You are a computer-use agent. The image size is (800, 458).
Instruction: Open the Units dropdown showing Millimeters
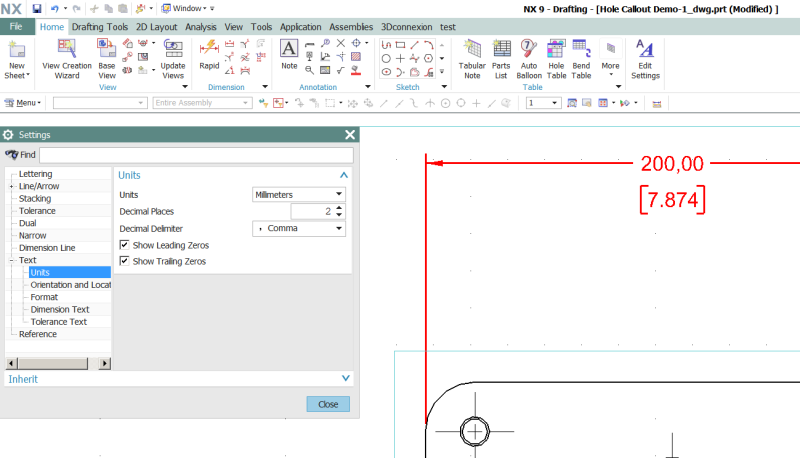coord(298,194)
